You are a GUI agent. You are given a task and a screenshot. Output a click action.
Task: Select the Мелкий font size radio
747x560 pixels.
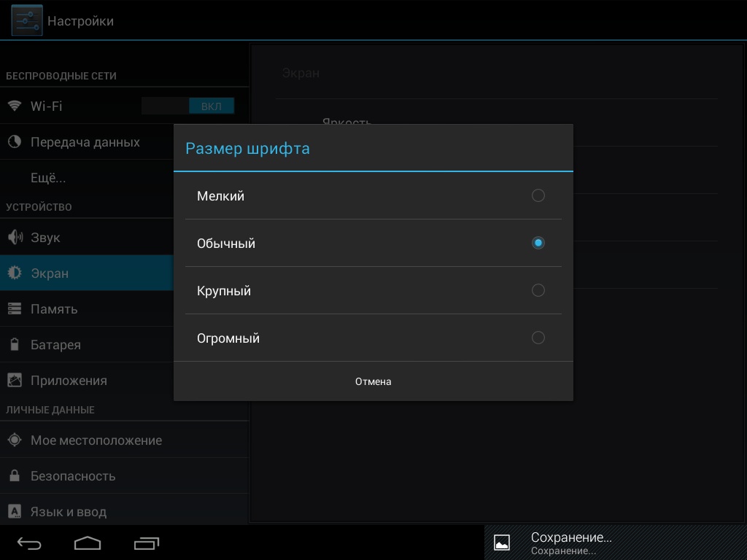(x=538, y=195)
